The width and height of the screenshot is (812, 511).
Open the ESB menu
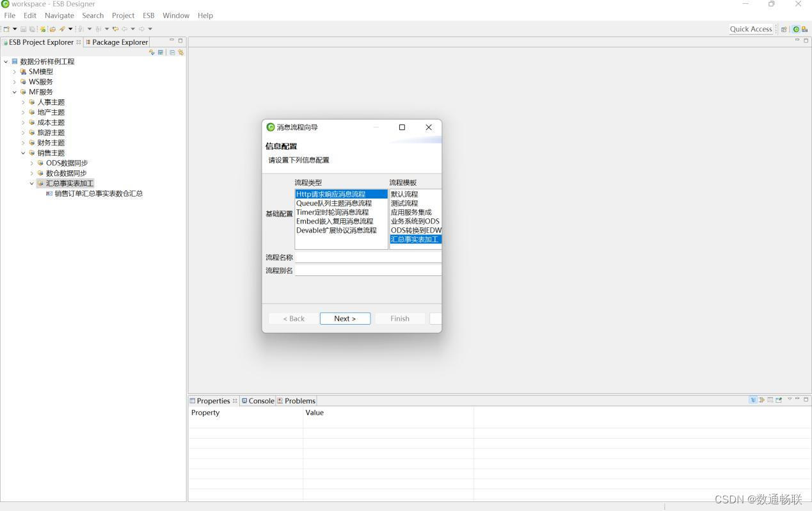[148, 15]
